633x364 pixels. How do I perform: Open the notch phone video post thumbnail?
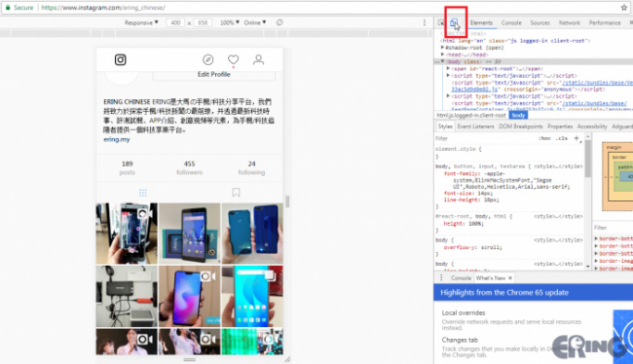point(189,296)
